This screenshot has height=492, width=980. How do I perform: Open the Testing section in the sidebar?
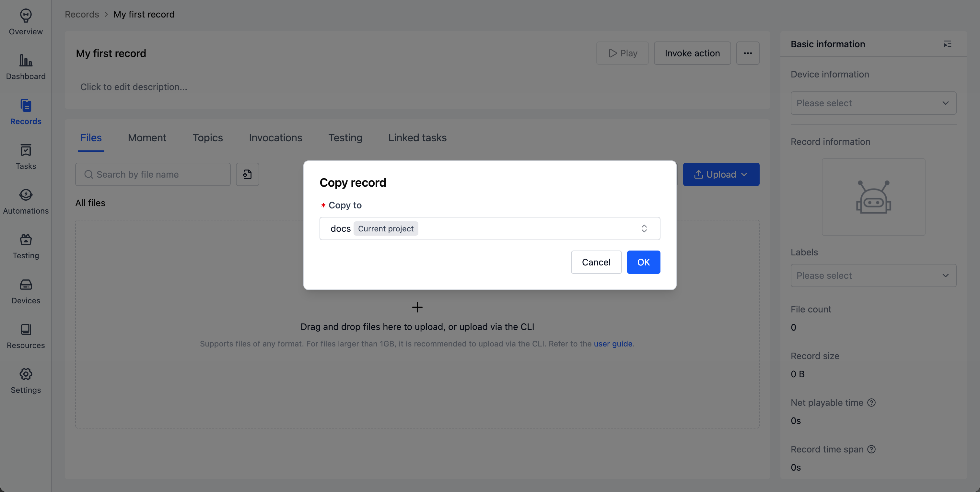[x=26, y=246]
